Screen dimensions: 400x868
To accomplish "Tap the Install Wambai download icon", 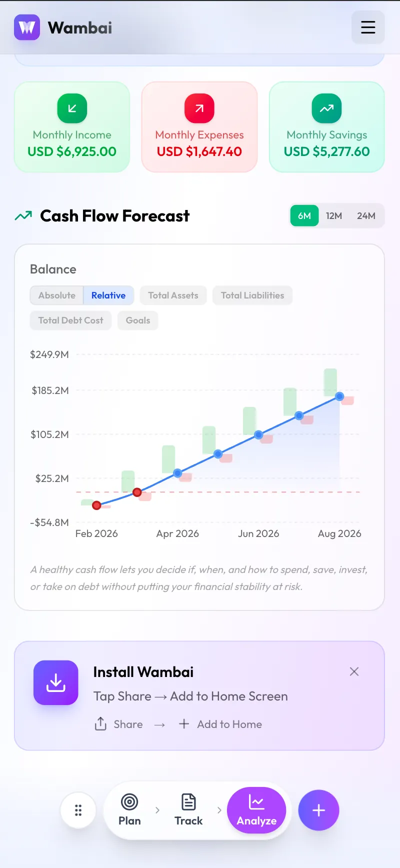I will [x=55, y=682].
